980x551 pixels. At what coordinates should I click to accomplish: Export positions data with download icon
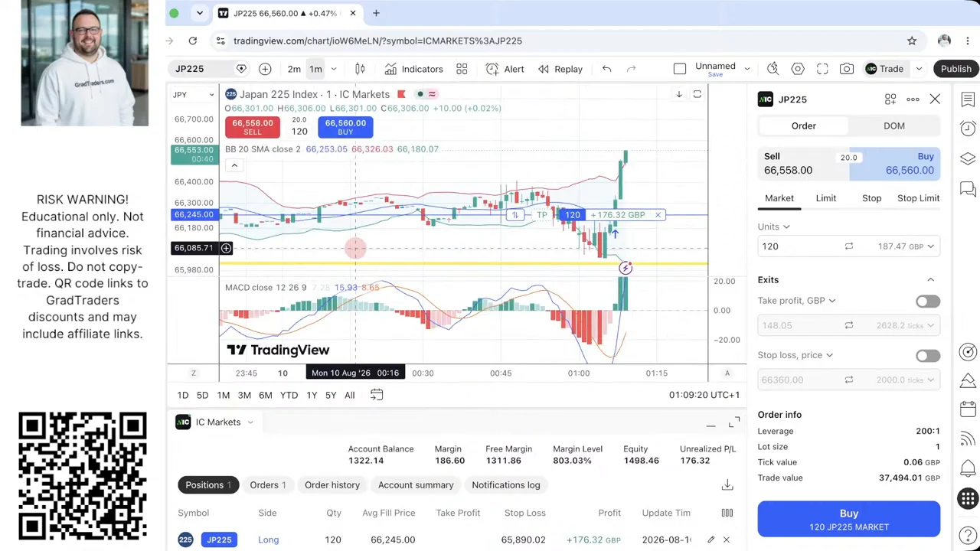(727, 484)
